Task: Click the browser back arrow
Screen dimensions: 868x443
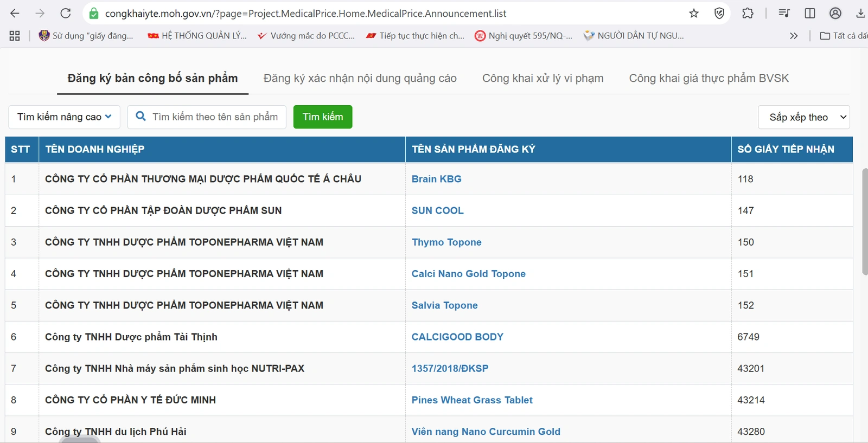Action: point(15,14)
